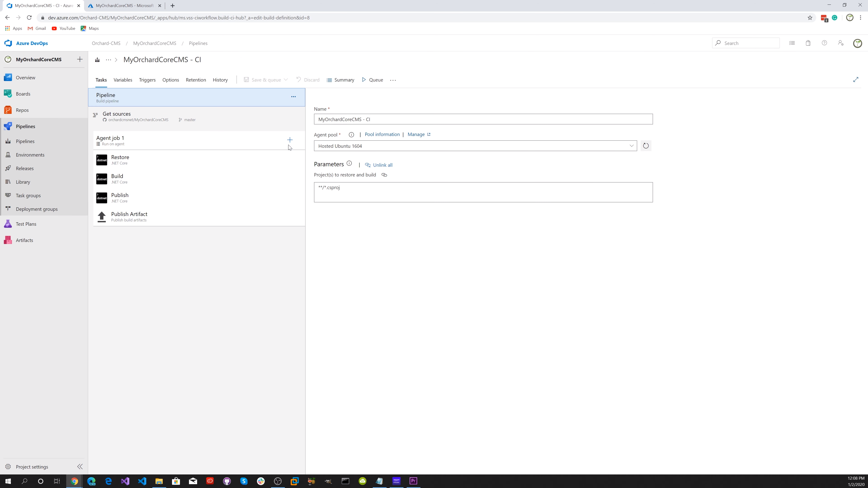Screen dimensions: 868x488
Task: Open Manage agent pools link
Action: 419,134
